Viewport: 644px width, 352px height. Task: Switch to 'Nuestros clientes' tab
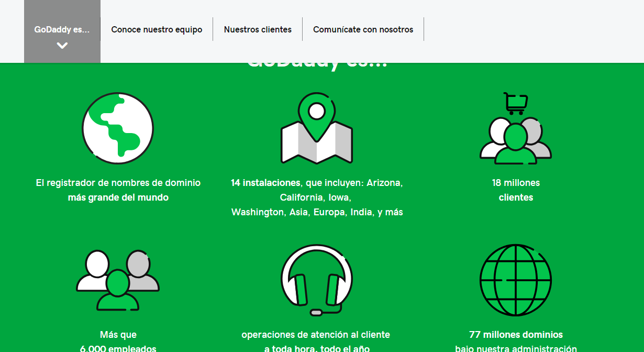click(258, 30)
